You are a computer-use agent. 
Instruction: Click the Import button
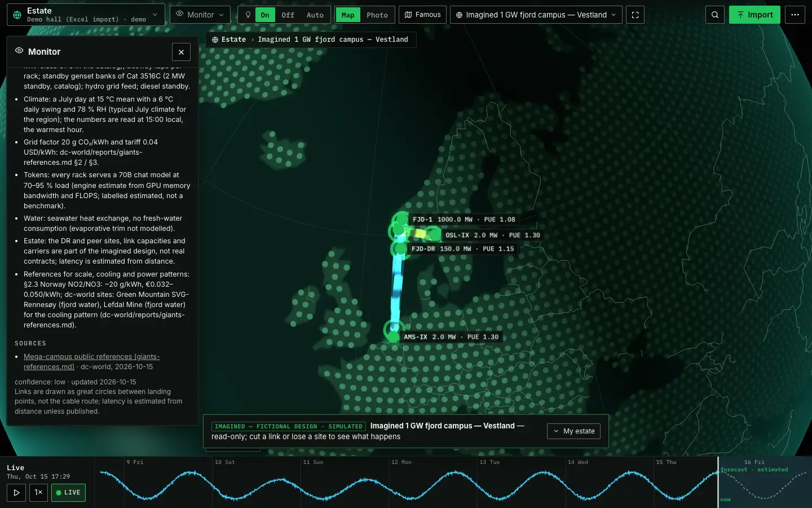pos(754,15)
